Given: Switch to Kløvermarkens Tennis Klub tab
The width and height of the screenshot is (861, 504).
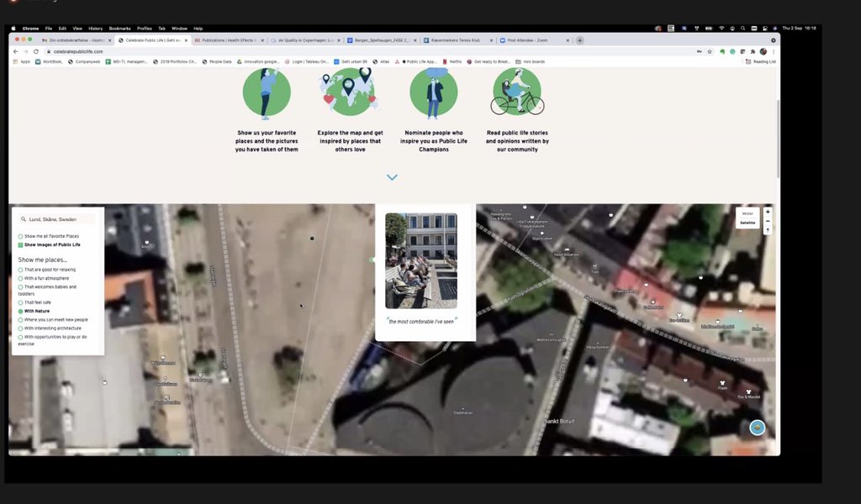Looking at the screenshot, I should tap(458, 40).
